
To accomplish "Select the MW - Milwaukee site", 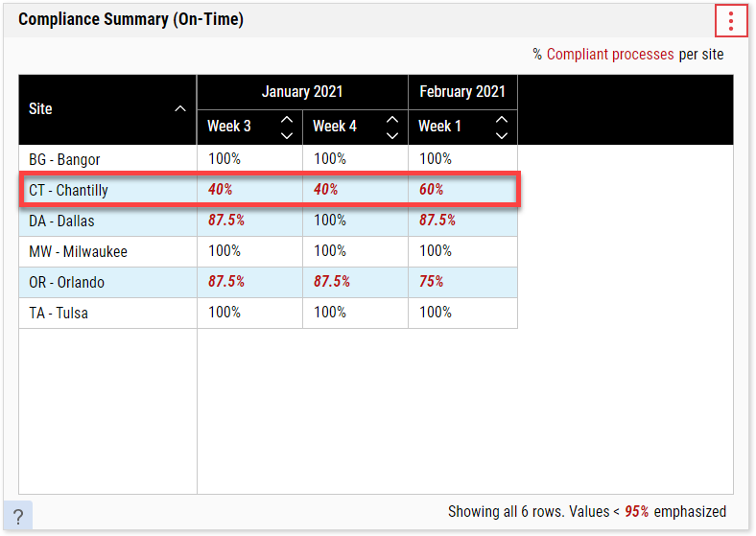I will pos(78,251).
